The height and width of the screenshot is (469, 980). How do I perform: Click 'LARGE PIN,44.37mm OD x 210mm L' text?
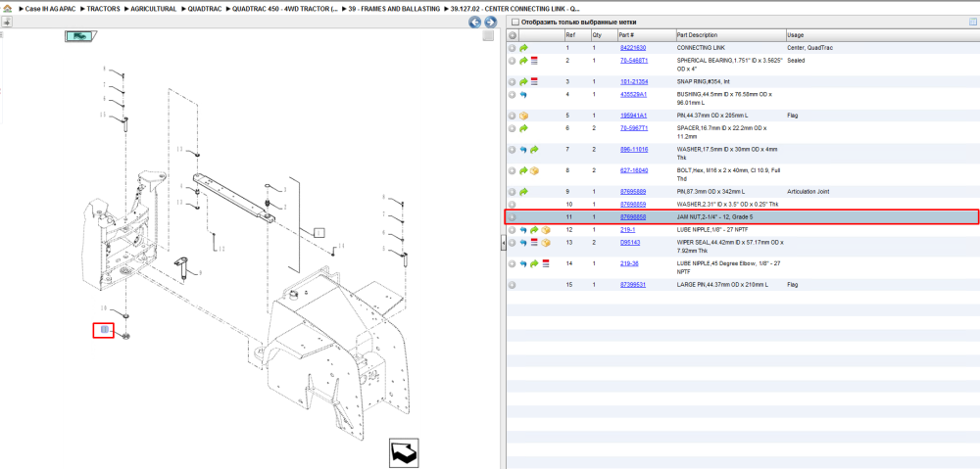[x=722, y=285]
